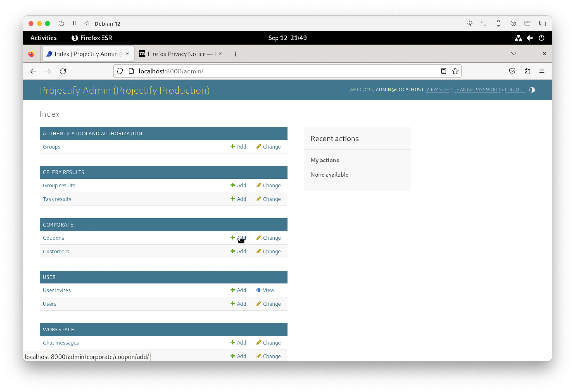This screenshot has width=575, height=392.
Task: Open the Projectify Admin header title link
Action: point(125,90)
